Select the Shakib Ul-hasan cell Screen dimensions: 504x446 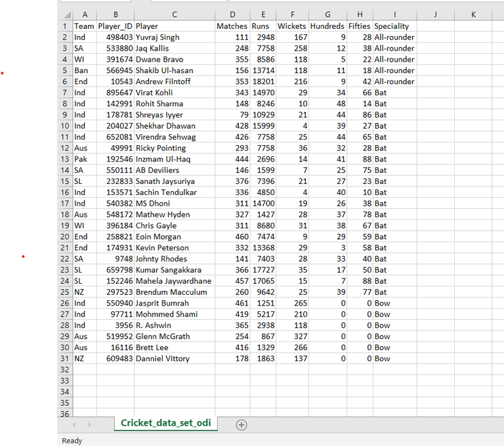tap(175, 70)
